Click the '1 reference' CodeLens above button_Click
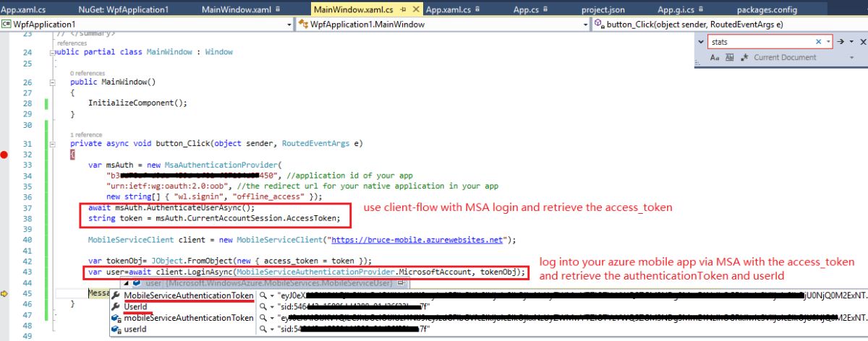The width and height of the screenshot is (868, 341). coord(86,134)
